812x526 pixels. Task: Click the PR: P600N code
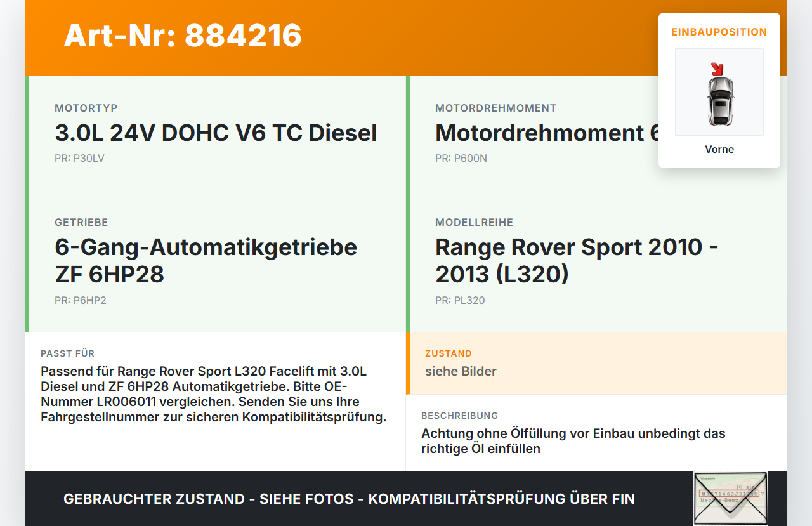click(x=461, y=159)
